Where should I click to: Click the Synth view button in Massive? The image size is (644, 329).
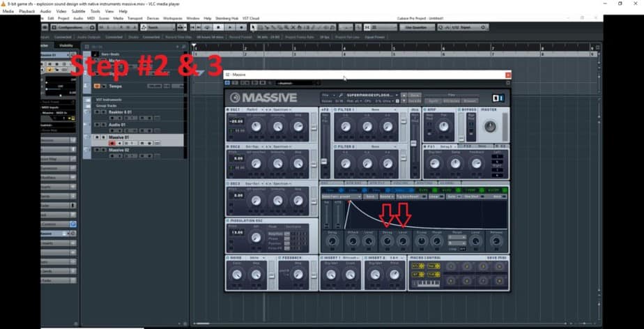[x=435, y=101]
